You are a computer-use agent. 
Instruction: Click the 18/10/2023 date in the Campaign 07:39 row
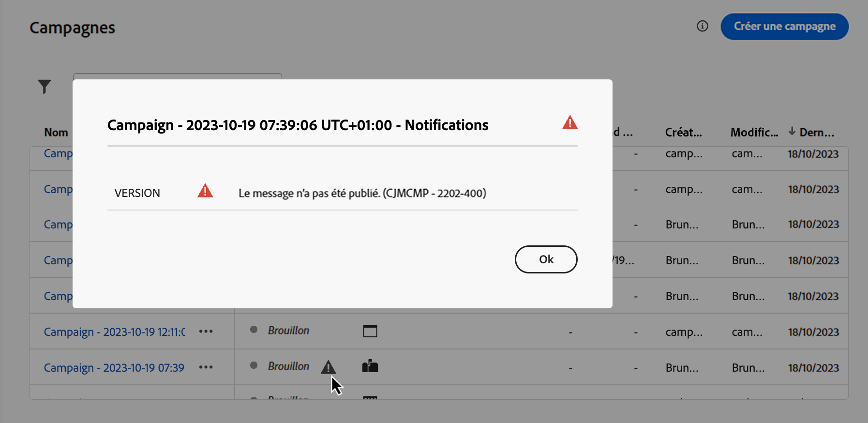(x=813, y=368)
